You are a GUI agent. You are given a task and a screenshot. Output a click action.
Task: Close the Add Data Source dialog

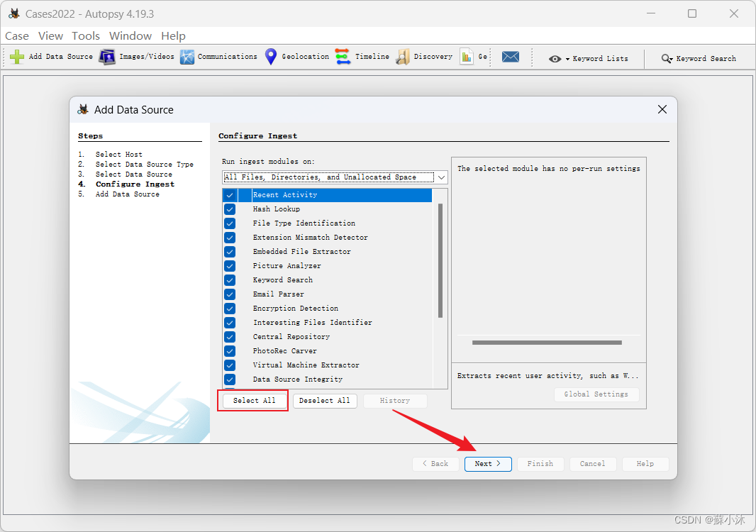(662, 109)
